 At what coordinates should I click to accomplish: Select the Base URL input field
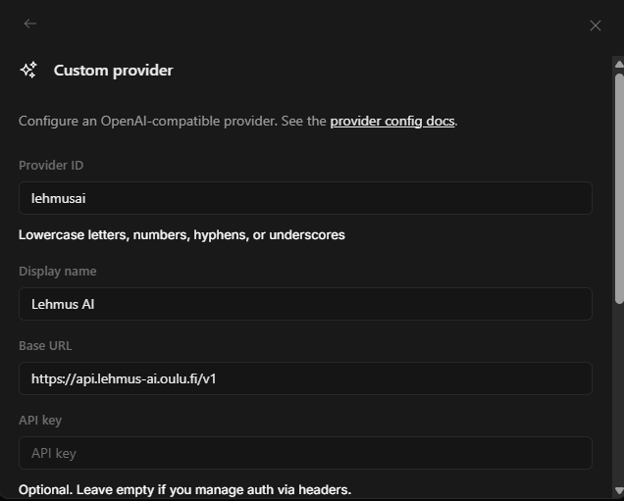pyautogui.click(x=305, y=378)
